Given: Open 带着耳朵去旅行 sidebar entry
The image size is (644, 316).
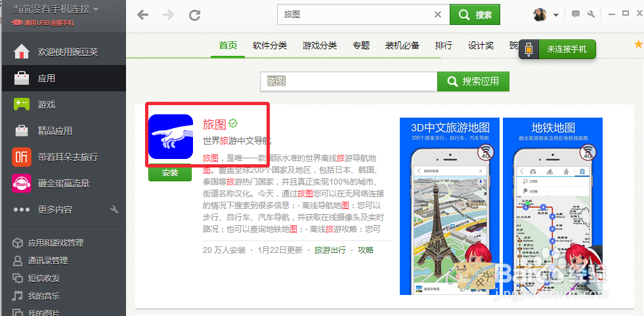Looking at the screenshot, I should click(64, 157).
